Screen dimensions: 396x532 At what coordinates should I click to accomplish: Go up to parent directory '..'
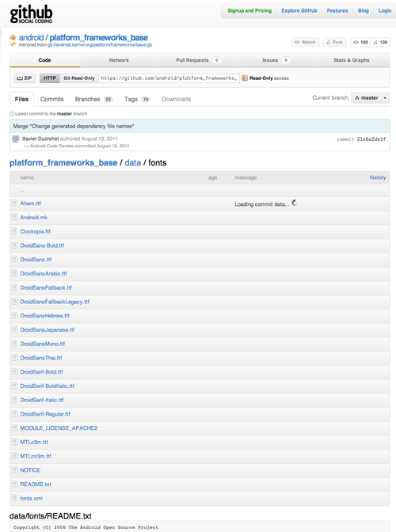pyautogui.click(x=21, y=191)
